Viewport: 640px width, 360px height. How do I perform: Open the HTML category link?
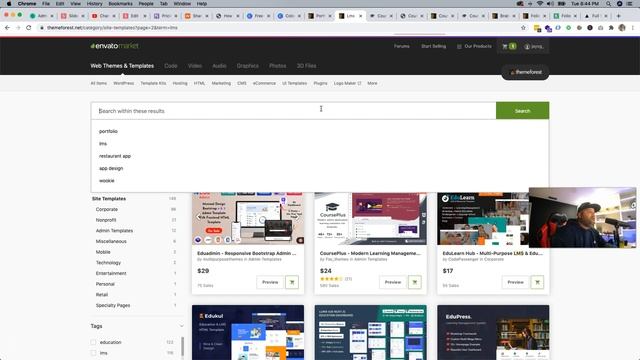coord(199,83)
